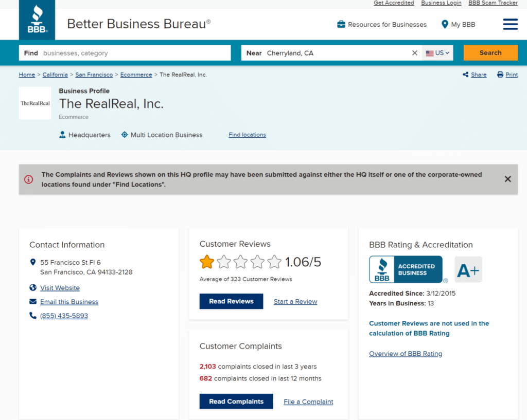Click the Print icon
This screenshot has width=527, height=420.
click(500, 75)
